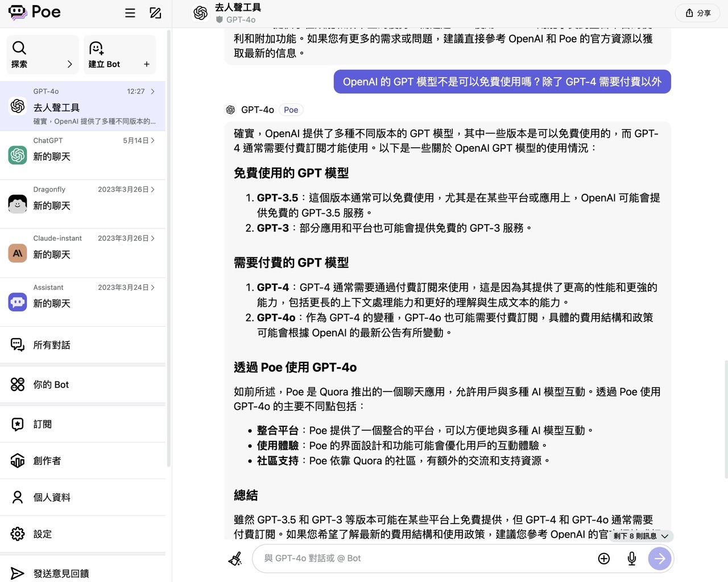Click the Assistant bot avatar icon

(x=18, y=302)
